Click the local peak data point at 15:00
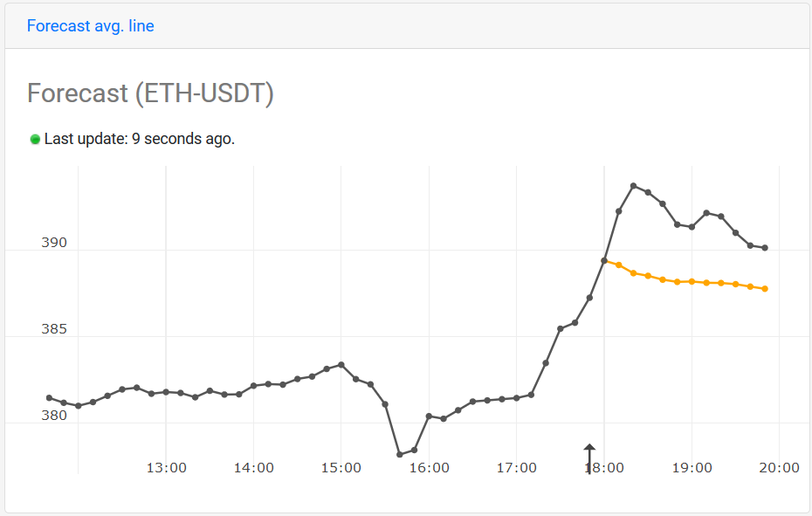The width and height of the screenshot is (812, 516). 341,365
